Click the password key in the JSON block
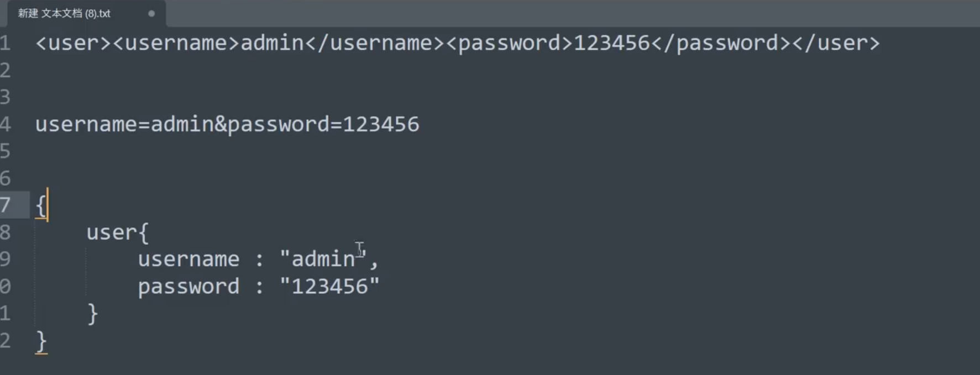The height and width of the screenshot is (375, 980). (x=188, y=287)
